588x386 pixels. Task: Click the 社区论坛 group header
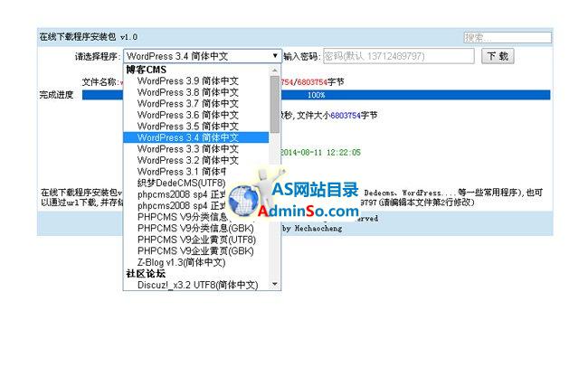point(146,274)
